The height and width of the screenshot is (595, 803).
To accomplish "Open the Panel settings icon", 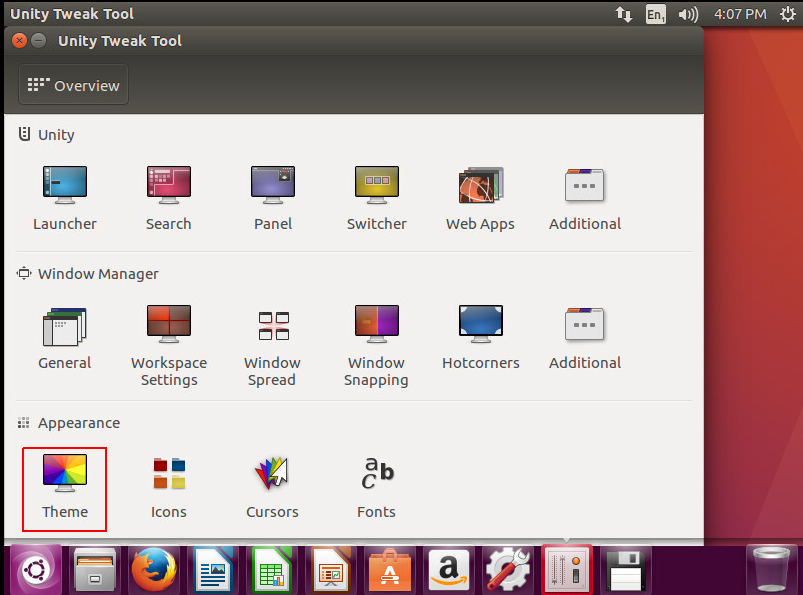I will coord(272,185).
